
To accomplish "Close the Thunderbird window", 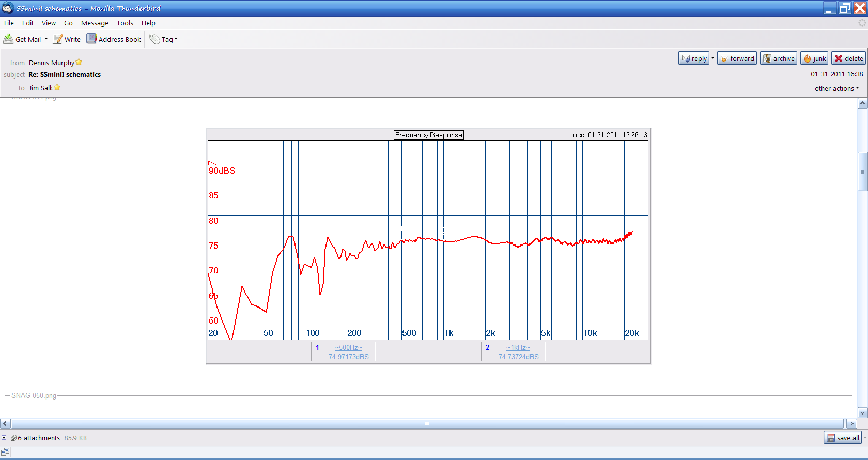I will 860,8.
